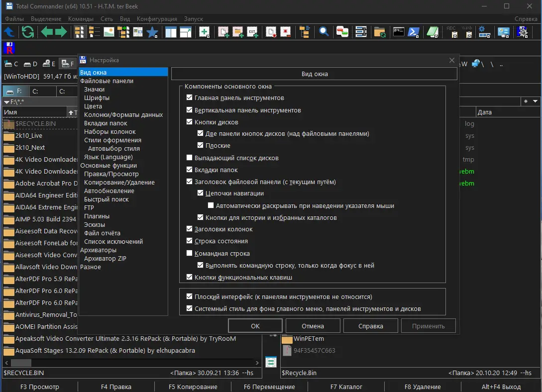Viewport: 542px width, 392px height.
Task: Click the OK button in settings dialog
Action: coord(255,326)
